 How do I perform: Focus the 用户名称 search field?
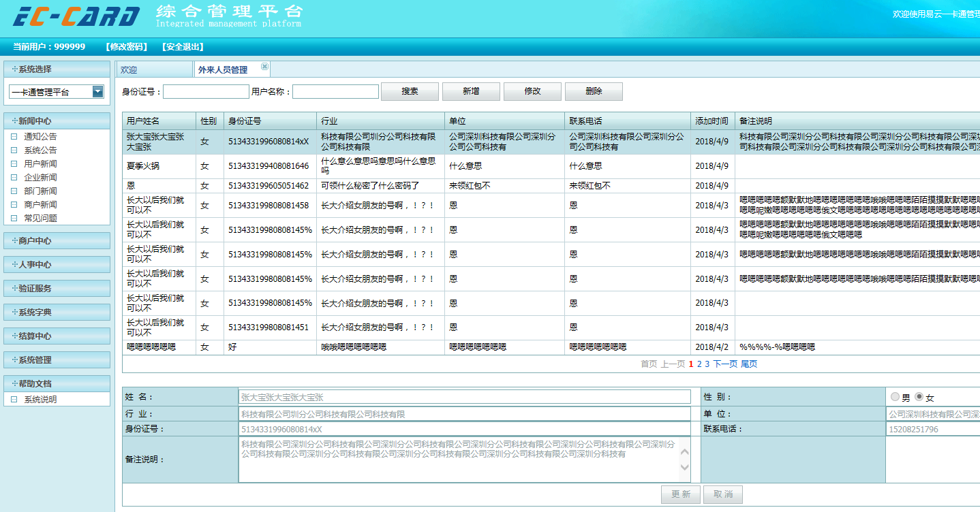[x=335, y=91]
